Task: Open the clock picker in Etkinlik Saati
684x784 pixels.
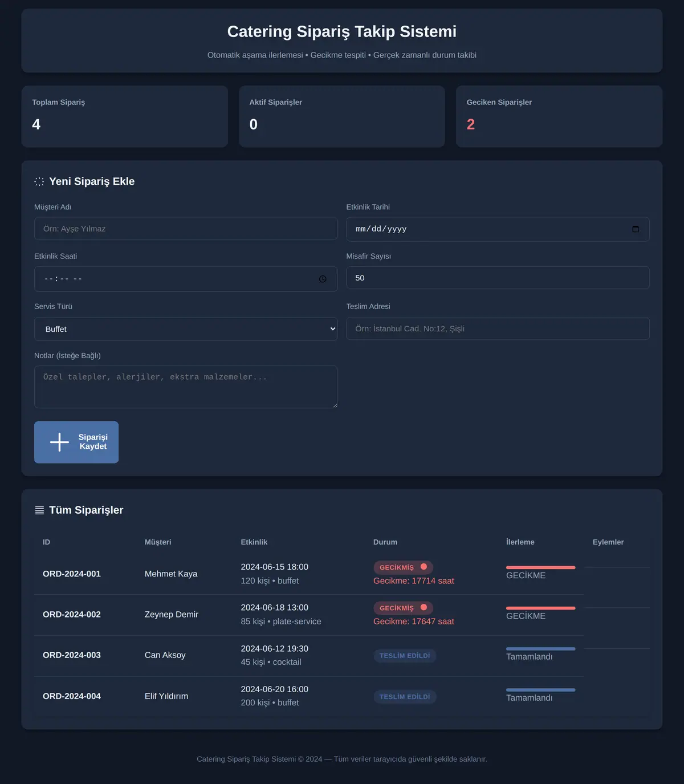Action: 323,279
